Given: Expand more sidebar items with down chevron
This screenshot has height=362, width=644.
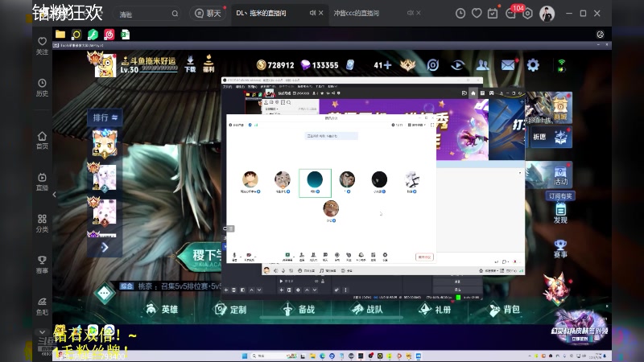Looking at the screenshot, I should (x=42, y=332).
